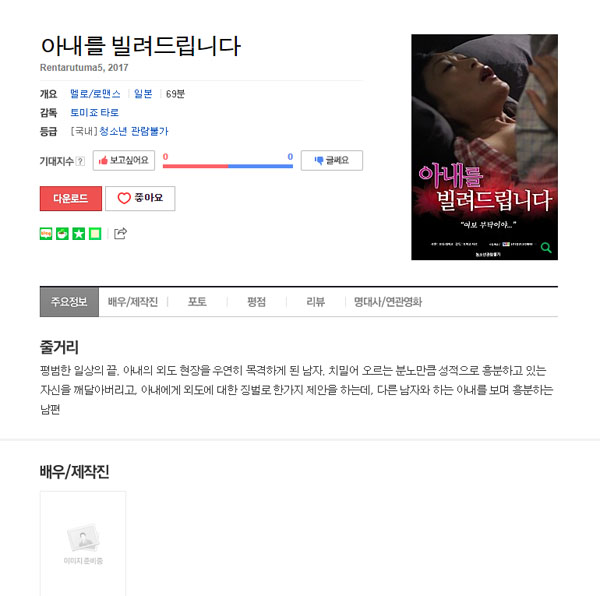Switch to the 포토 tab
Viewport: 600px width, 596px height.
(197, 302)
